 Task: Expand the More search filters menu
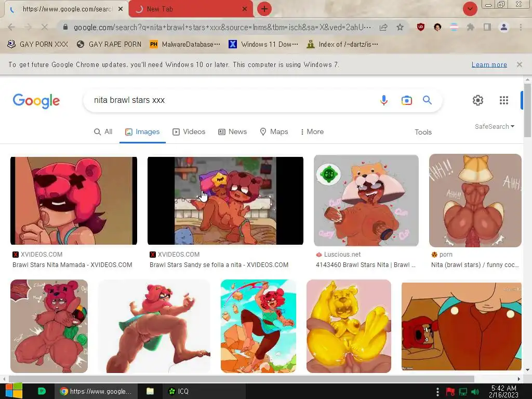pyautogui.click(x=312, y=131)
